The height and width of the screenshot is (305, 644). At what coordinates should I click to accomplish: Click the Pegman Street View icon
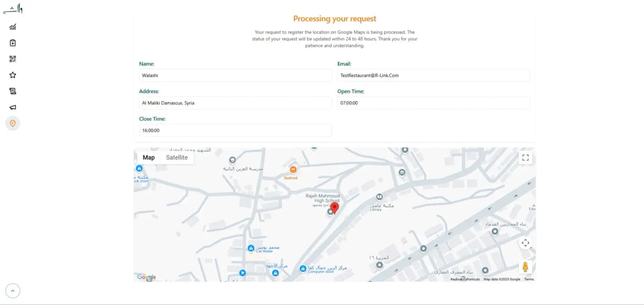click(x=525, y=267)
